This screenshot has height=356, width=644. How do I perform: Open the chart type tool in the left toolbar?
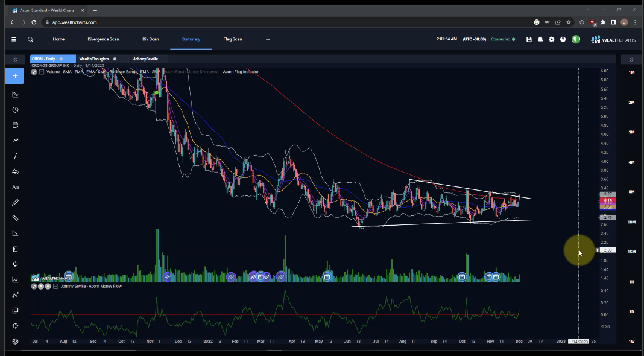(x=15, y=95)
